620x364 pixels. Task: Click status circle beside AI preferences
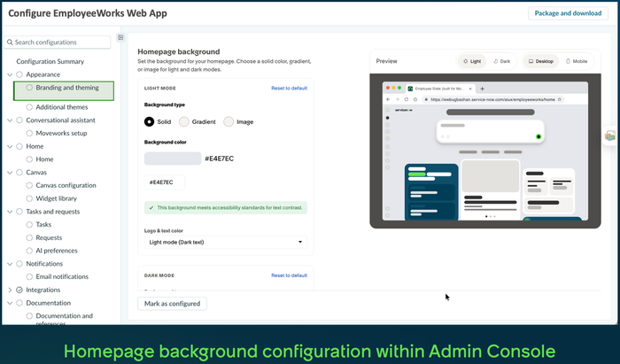(x=29, y=251)
